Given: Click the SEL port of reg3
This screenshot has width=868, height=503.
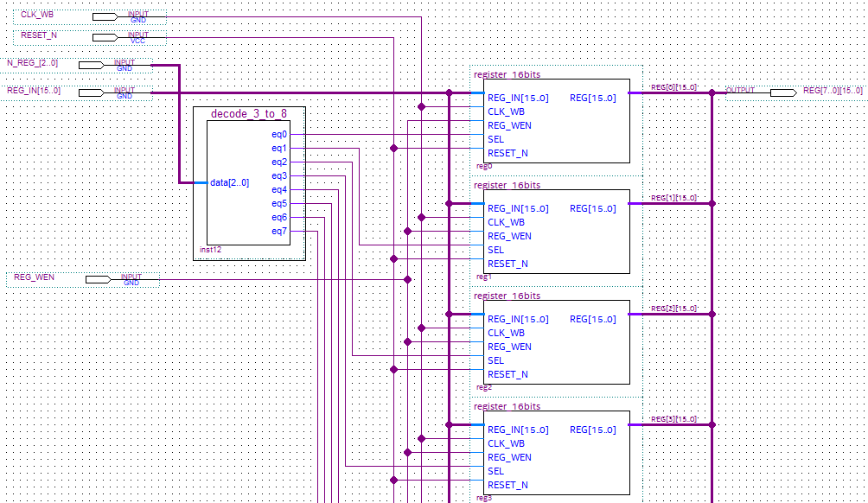Looking at the screenshot, I should (495, 472).
